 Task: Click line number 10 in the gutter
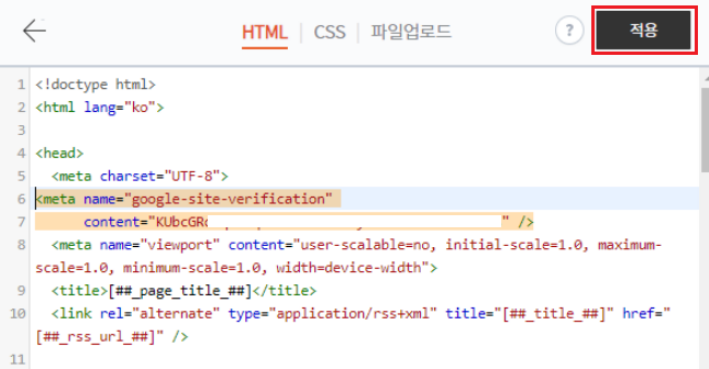coord(18,313)
